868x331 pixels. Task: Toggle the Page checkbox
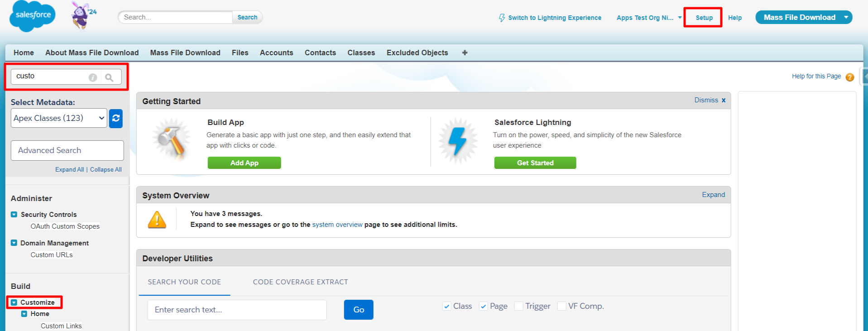coord(484,306)
